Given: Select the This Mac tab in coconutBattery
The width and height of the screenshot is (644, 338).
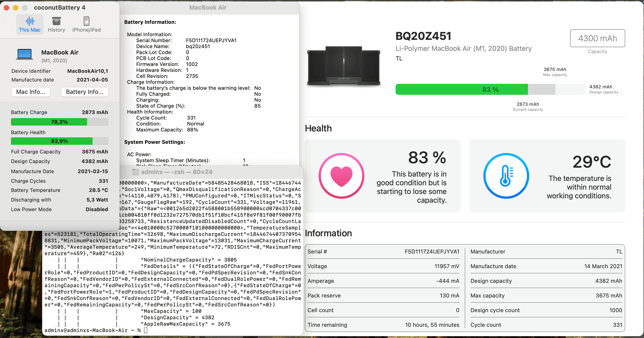Looking at the screenshot, I should tap(30, 24).
